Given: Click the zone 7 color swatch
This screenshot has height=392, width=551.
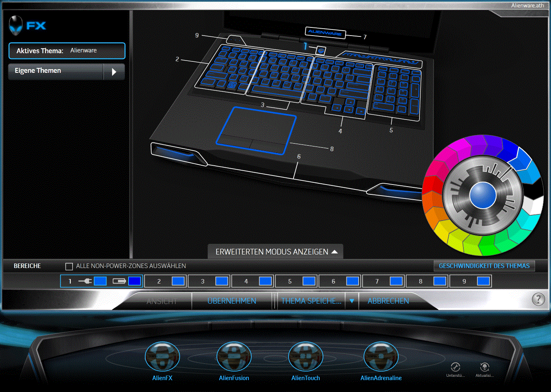Looking at the screenshot, I should (x=396, y=281).
